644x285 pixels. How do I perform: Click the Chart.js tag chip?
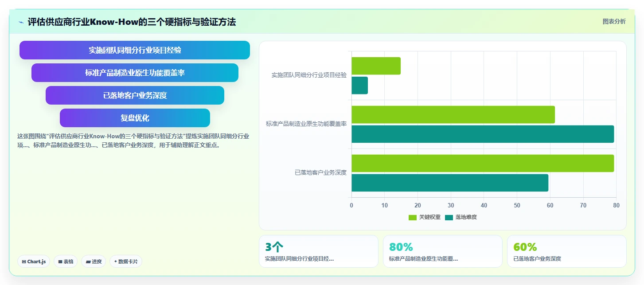(34, 262)
